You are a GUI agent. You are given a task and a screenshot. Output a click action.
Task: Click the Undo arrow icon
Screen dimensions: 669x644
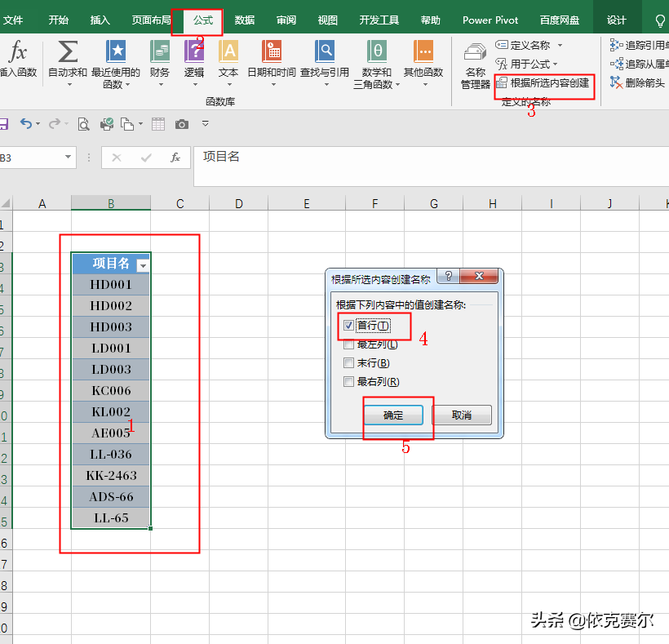coord(26,124)
